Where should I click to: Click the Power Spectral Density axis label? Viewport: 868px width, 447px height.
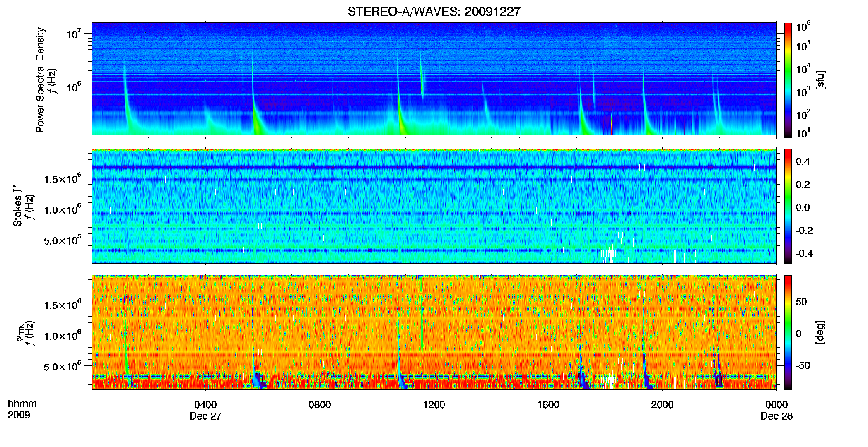(x=40, y=80)
